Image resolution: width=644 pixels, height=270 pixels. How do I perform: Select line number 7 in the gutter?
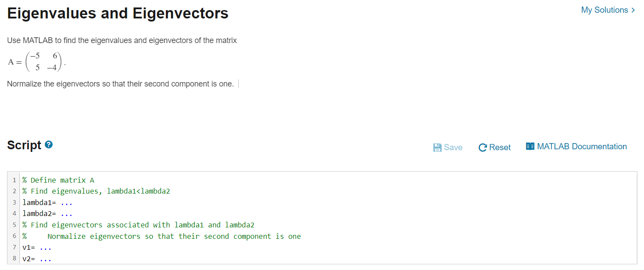[14, 248]
